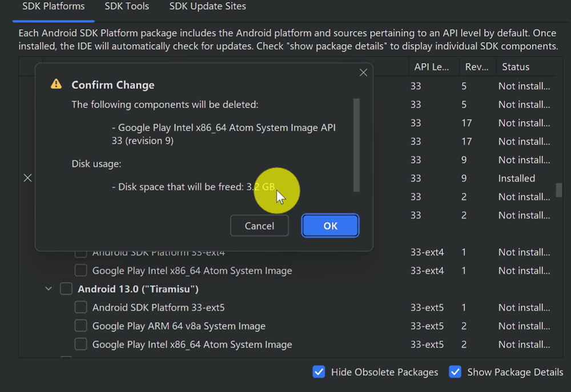Screen dimensions: 571x392
Task: Select the SDK Platforms tab
Action: (54, 7)
